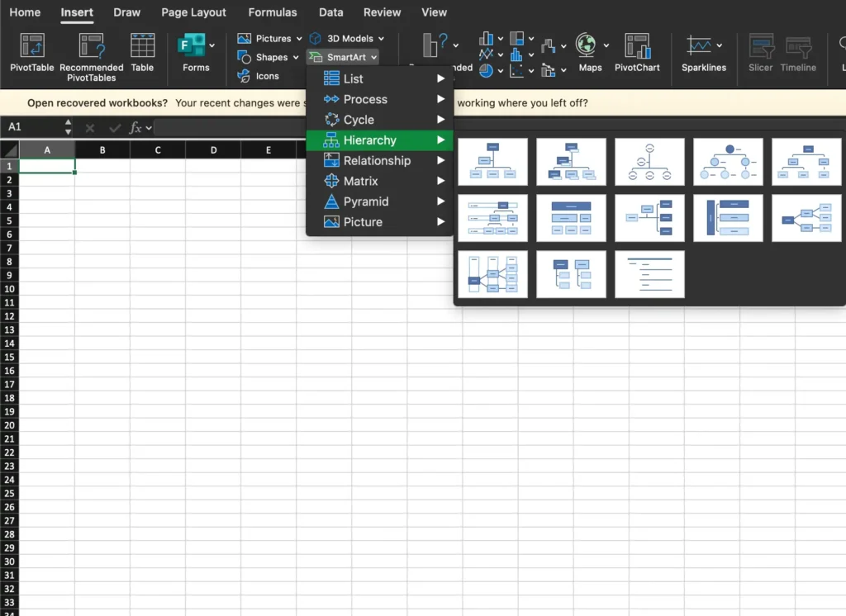Switch to the Draw tab

tap(126, 12)
